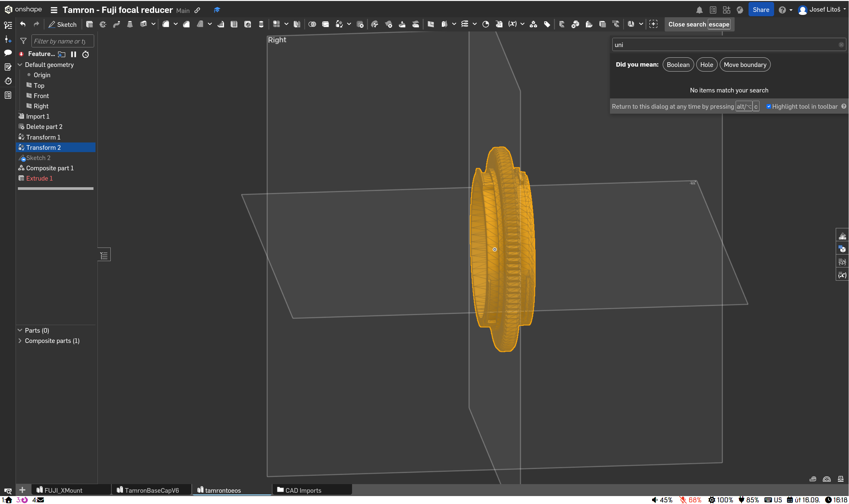The height and width of the screenshot is (504, 849).
Task: Select the Loft tool icon
Action: [130, 24]
